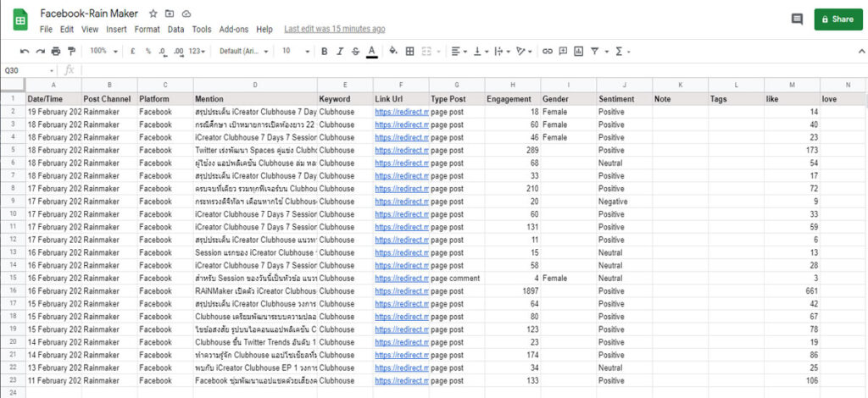Open vertical align dropdown
This screenshot has height=398, width=868.
click(480, 52)
